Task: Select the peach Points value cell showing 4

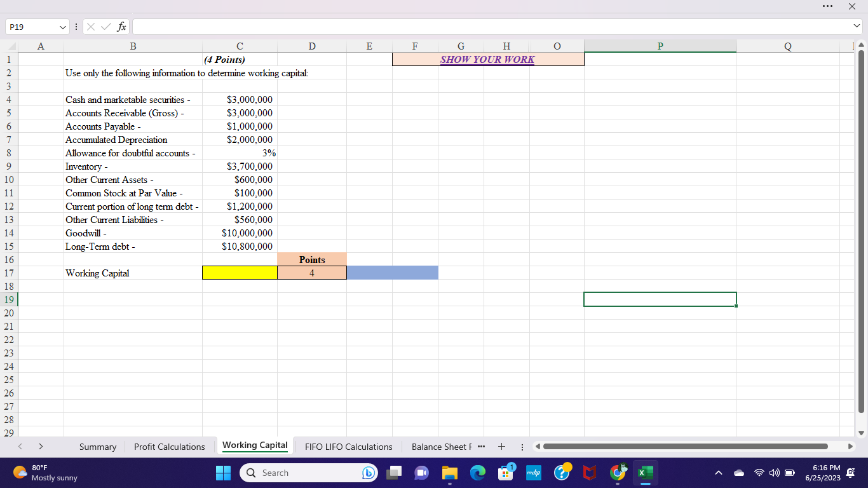Action: pyautogui.click(x=312, y=273)
